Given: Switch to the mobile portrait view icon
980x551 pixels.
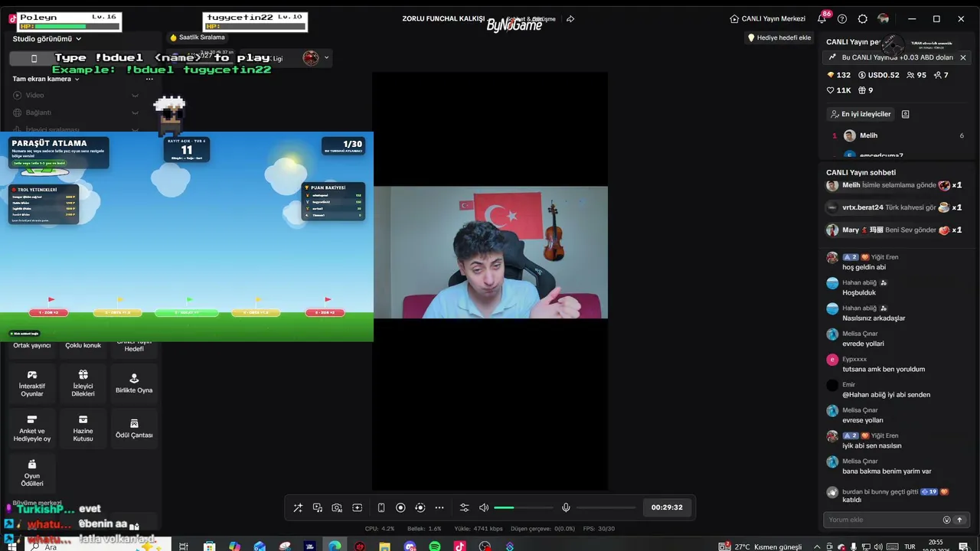Looking at the screenshot, I should click(381, 507).
